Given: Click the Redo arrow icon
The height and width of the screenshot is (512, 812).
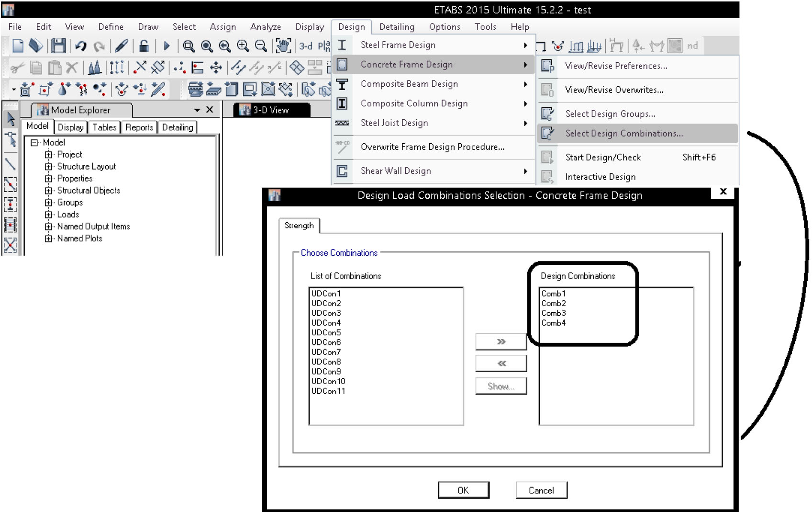Looking at the screenshot, I should pyautogui.click(x=99, y=46).
